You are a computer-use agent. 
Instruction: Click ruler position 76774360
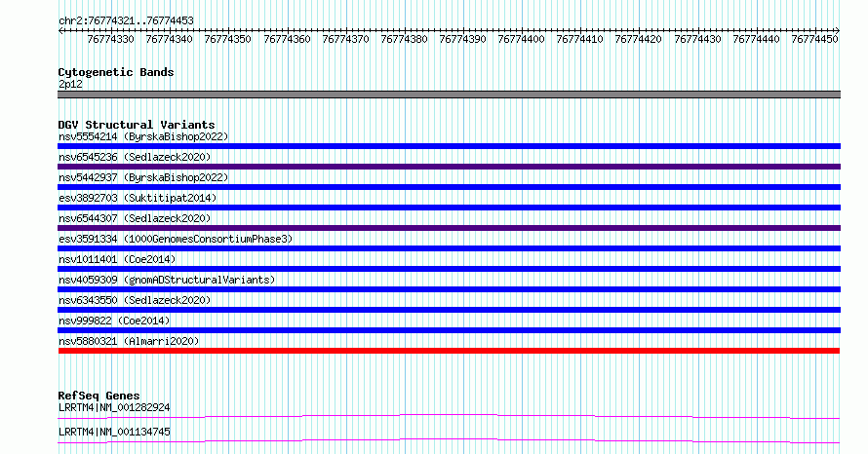tap(287, 39)
